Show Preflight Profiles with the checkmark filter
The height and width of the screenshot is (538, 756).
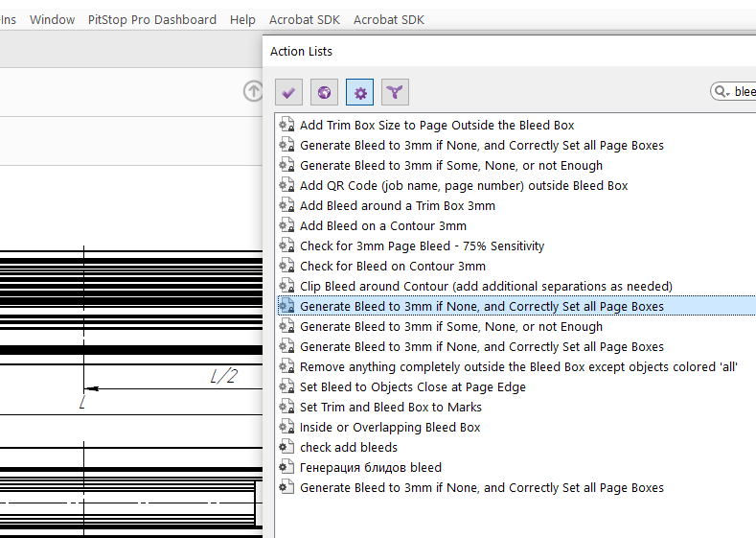point(288,92)
